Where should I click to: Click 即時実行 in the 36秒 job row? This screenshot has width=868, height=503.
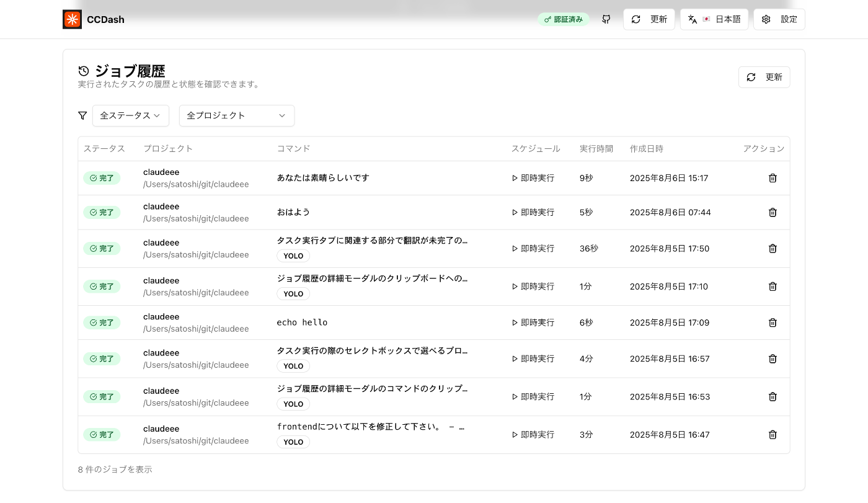[533, 248]
